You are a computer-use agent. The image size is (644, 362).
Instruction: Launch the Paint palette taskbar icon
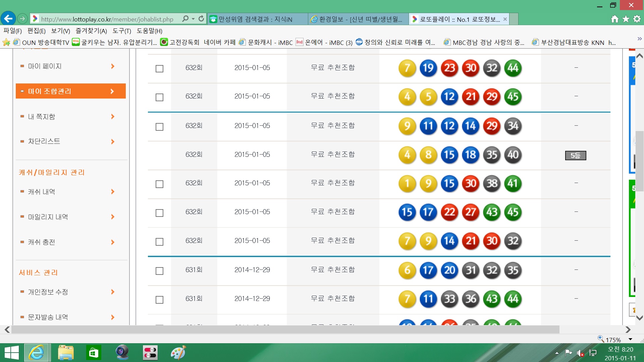[x=178, y=353]
